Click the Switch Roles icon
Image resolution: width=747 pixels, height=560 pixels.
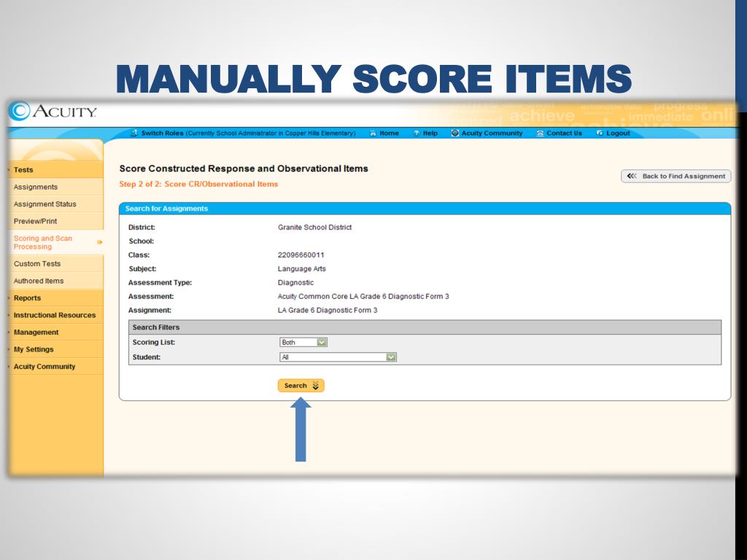(x=134, y=133)
